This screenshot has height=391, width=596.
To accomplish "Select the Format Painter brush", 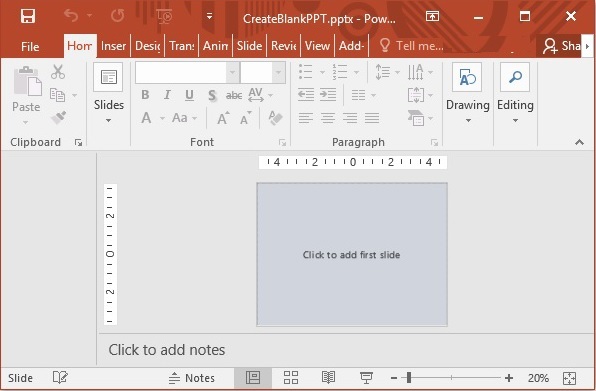I will tap(59, 117).
